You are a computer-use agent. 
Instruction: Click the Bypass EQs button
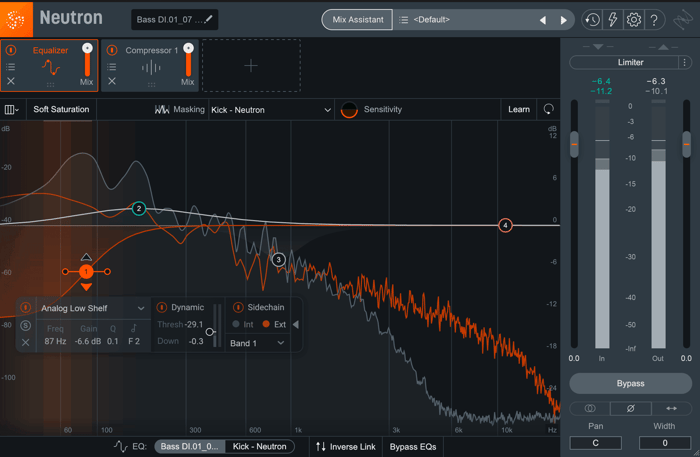click(x=413, y=447)
